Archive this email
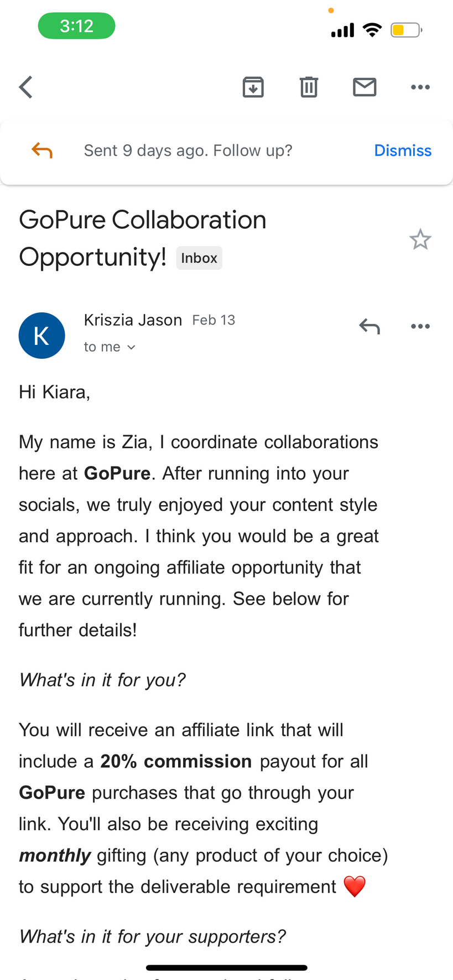The height and width of the screenshot is (980, 453). click(253, 87)
